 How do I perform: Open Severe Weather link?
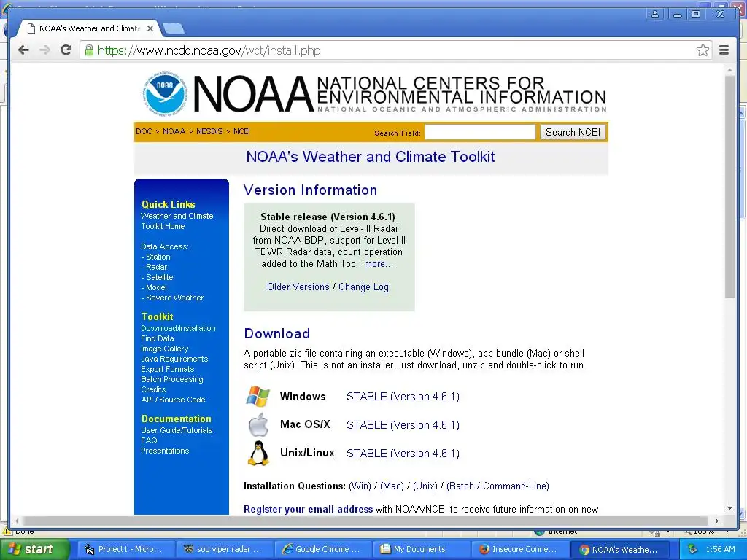click(175, 297)
